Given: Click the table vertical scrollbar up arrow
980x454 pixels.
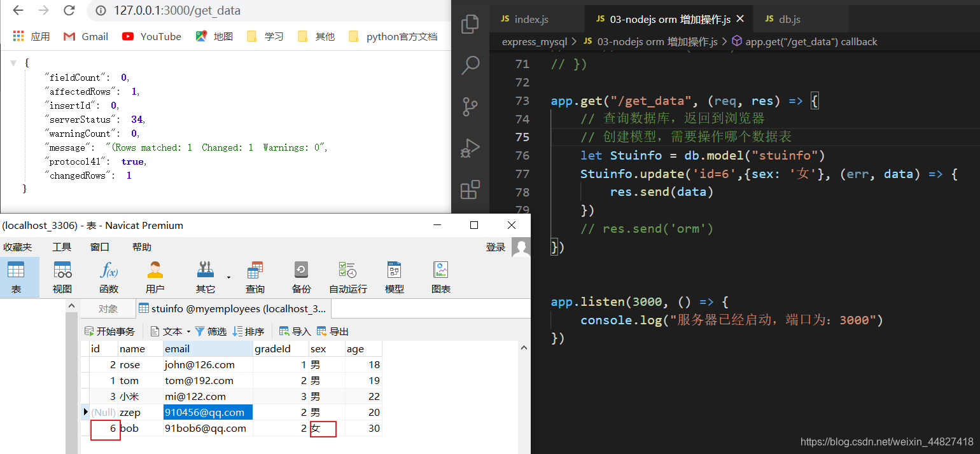Looking at the screenshot, I should point(524,348).
